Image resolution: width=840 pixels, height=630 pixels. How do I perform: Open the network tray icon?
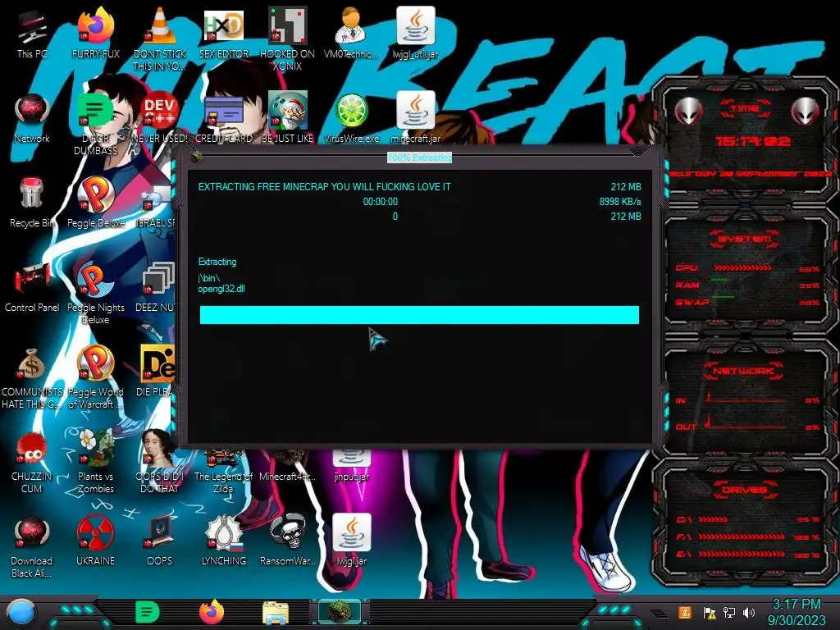729,613
